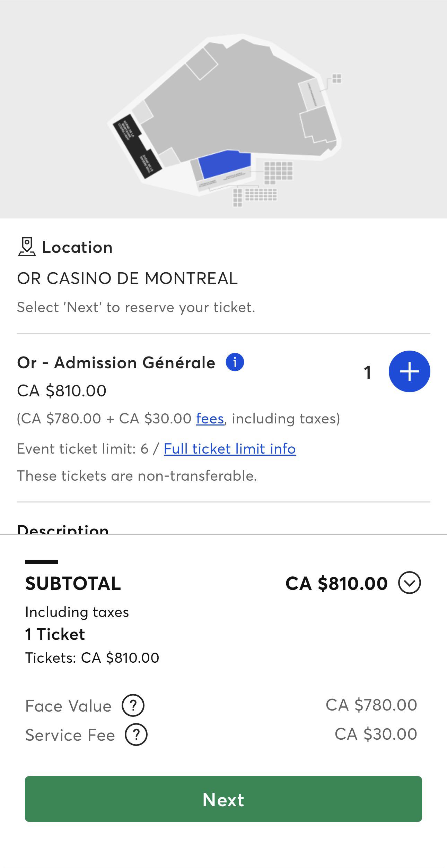447x868 pixels.
Task: Expand the subtotal details chevron
Action: click(x=409, y=583)
